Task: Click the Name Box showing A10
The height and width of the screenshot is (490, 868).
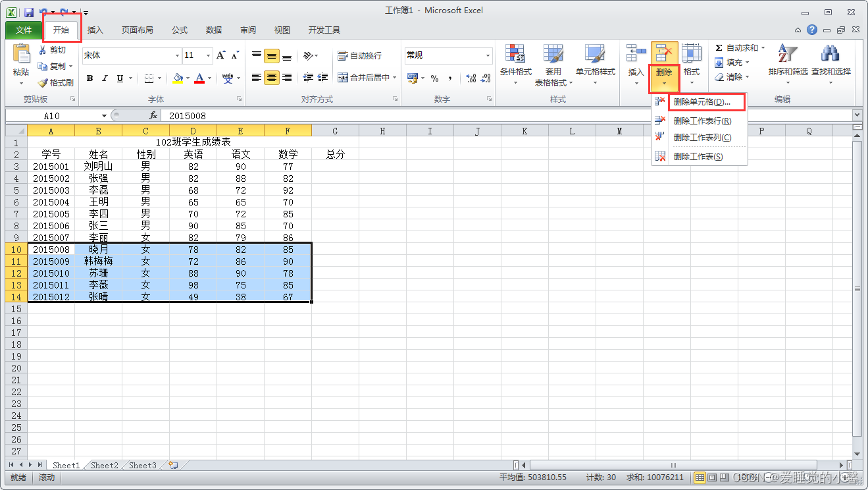Action: coord(52,115)
